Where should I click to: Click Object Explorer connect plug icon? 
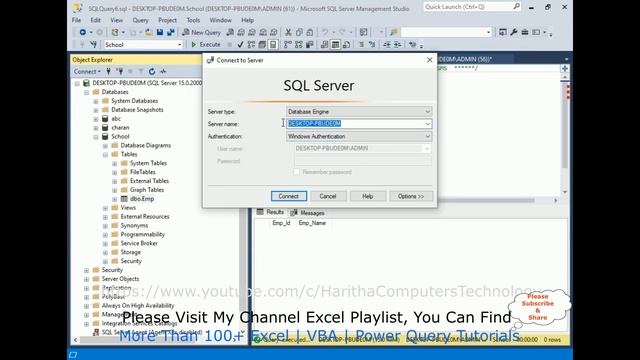[109, 71]
